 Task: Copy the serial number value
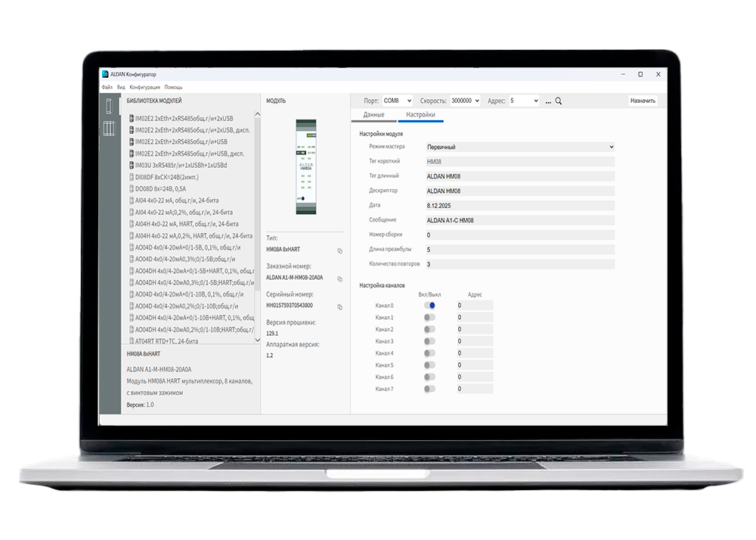pyautogui.click(x=339, y=307)
